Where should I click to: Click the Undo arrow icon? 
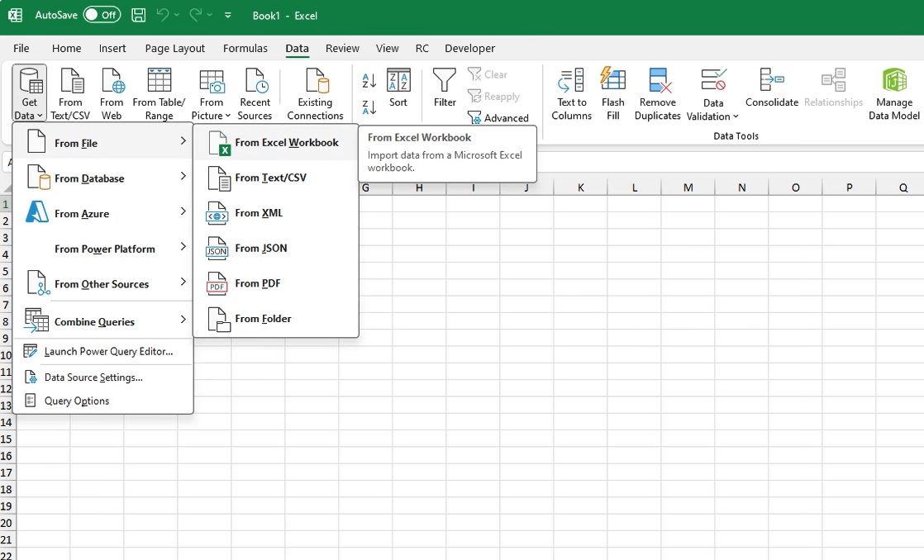(163, 15)
